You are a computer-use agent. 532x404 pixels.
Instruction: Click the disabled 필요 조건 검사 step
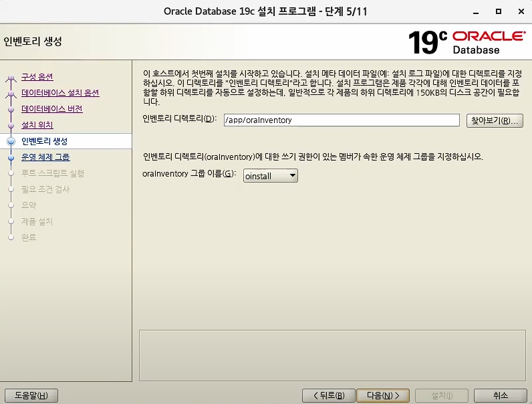(x=45, y=189)
